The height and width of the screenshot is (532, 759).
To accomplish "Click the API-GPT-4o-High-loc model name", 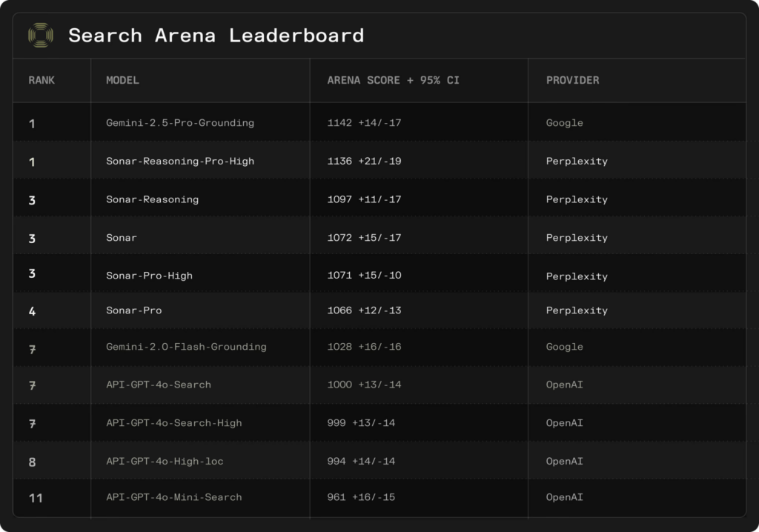I will pyautogui.click(x=165, y=462).
